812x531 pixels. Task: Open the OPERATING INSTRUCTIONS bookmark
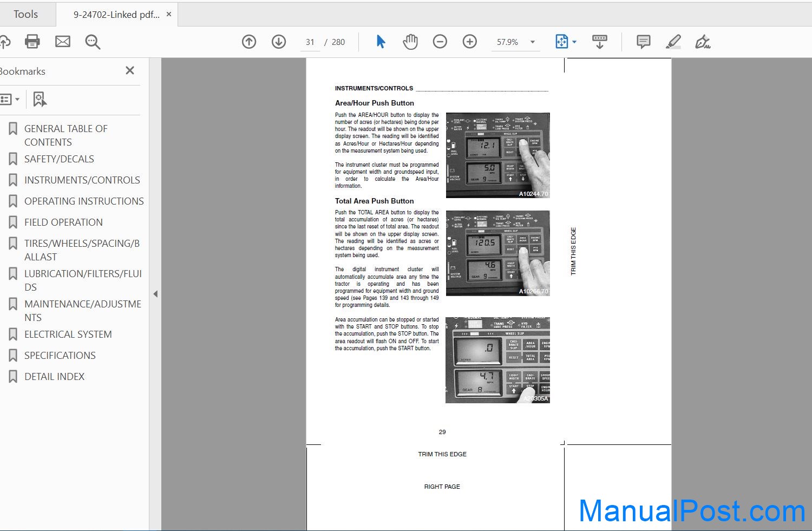coord(84,201)
